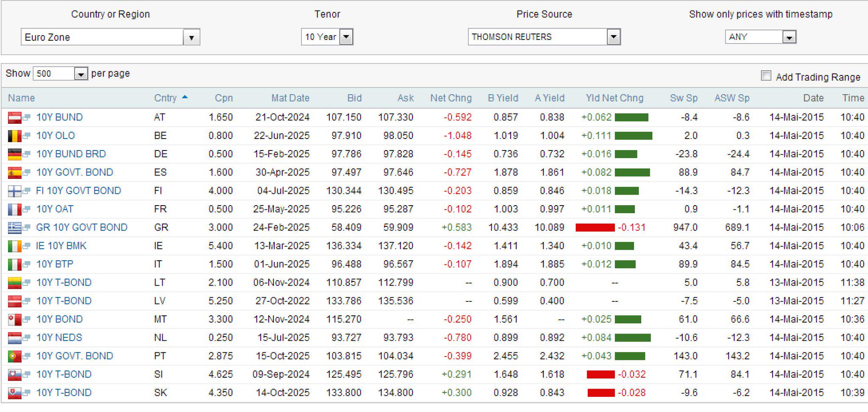Screen dimensions: 868x412
Task: Click the Finland flag icon
Action: coord(14,191)
